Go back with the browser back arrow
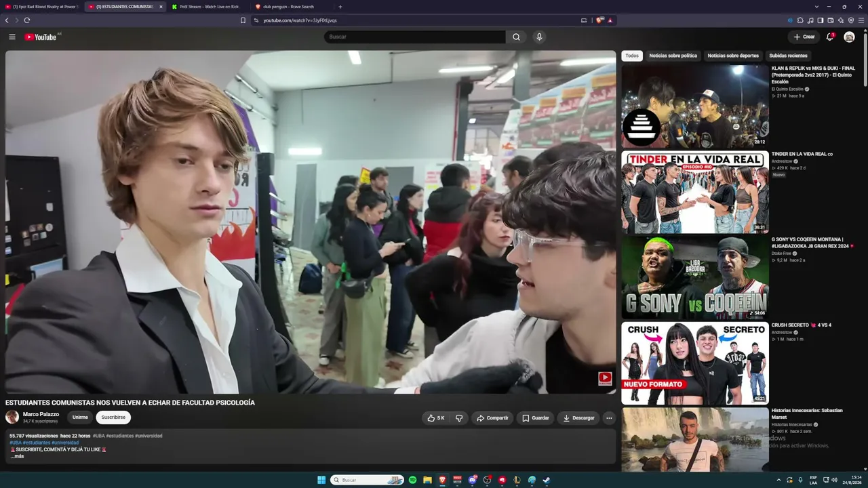Viewport: 868px width, 488px height. pyautogui.click(x=7, y=20)
